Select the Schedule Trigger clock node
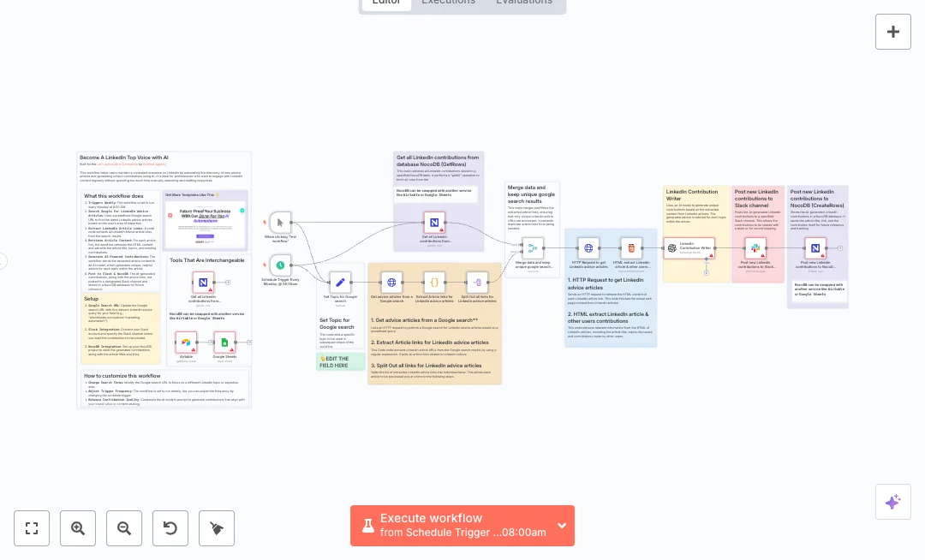 [280, 265]
